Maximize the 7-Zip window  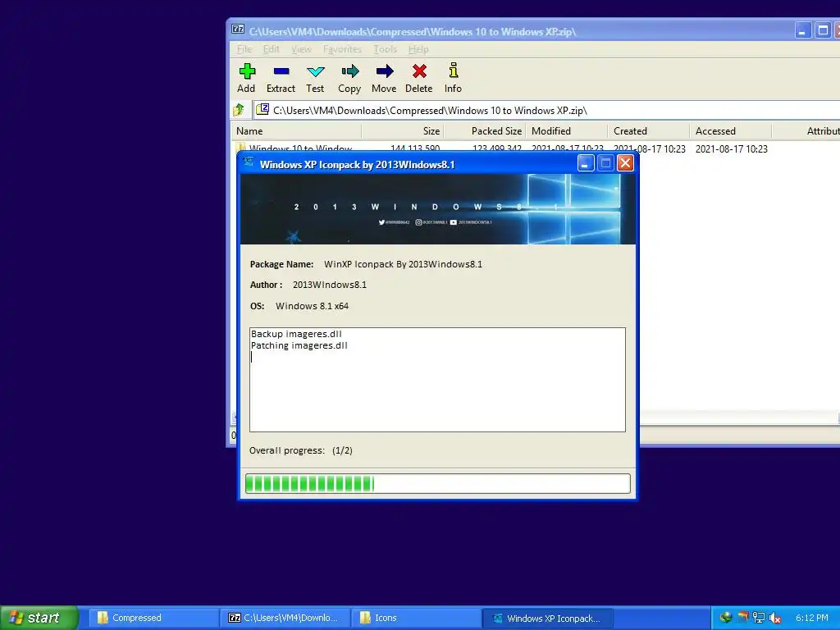(822, 30)
